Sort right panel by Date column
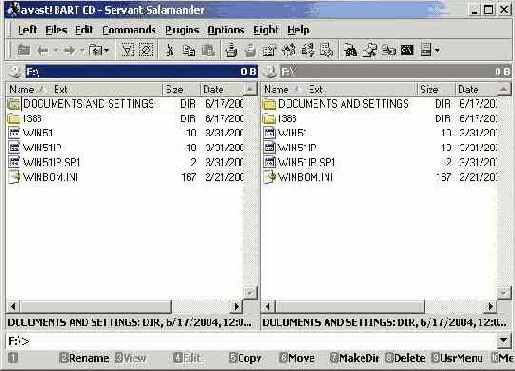The image size is (515, 371). pos(477,89)
